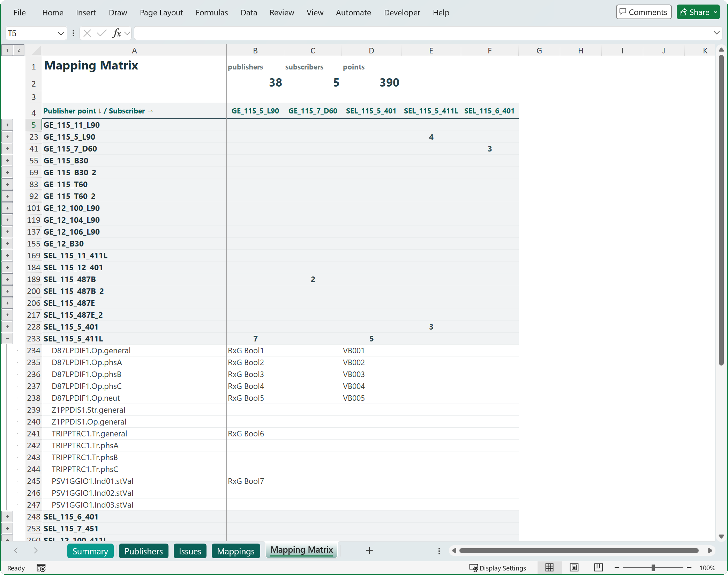Image resolution: width=728 pixels, height=575 pixels.
Task: Open Display Settings in status bar
Action: pos(497,568)
